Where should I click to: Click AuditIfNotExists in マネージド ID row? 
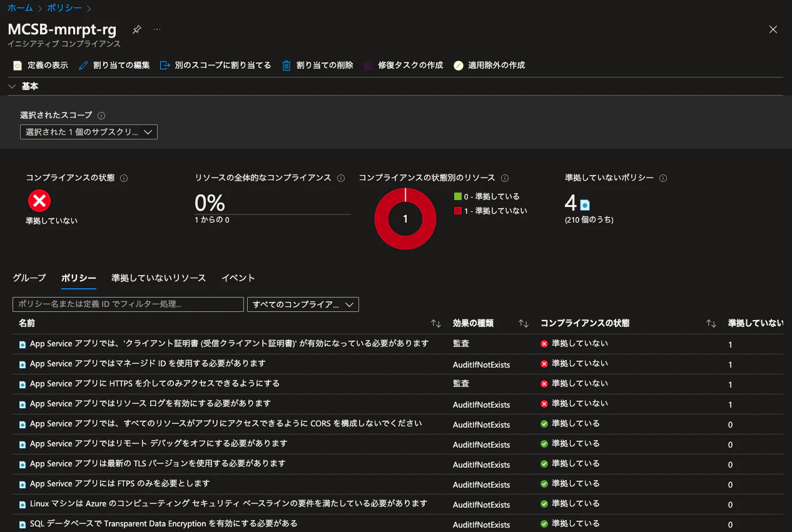(x=482, y=364)
